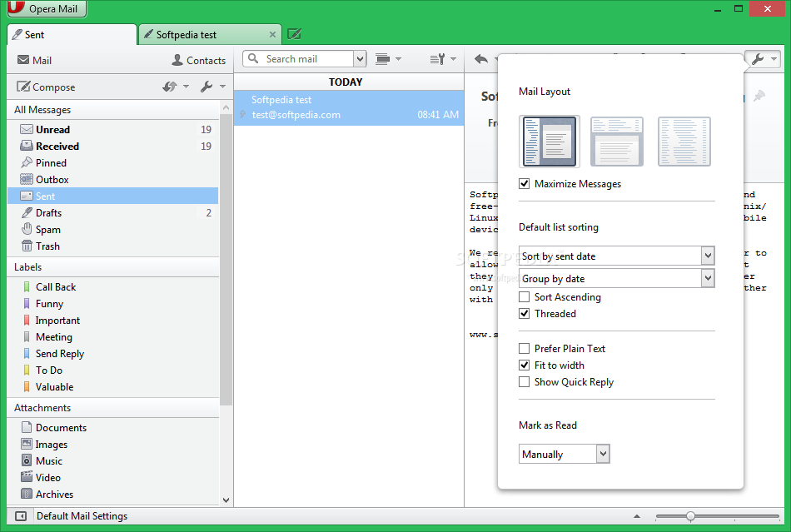Viewport: 791px width, 532px height.
Task: Select the Meeting label
Action: [113, 337]
